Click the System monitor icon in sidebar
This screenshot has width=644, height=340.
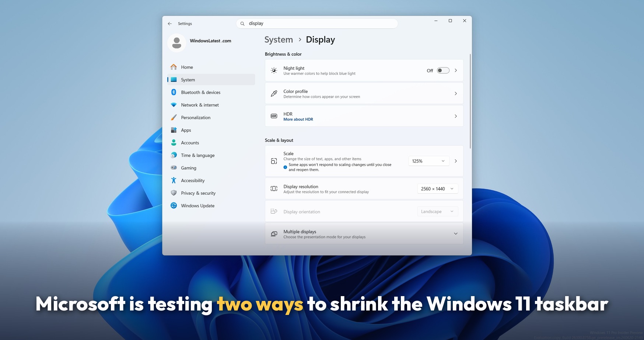(x=174, y=80)
